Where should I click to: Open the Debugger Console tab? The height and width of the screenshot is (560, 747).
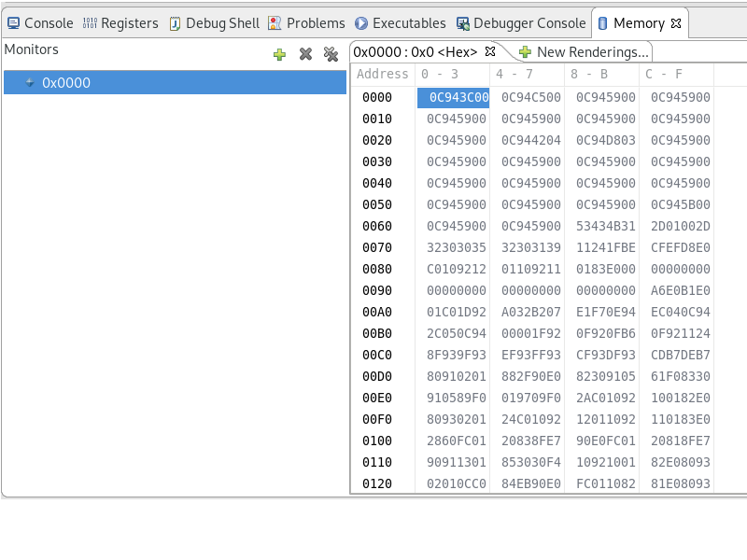click(521, 23)
